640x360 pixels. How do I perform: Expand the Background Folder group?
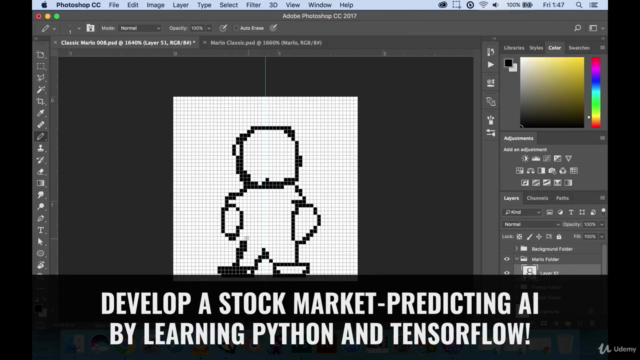click(517, 249)
